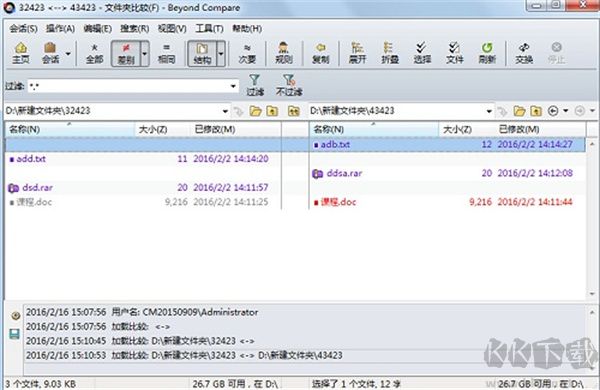Toggle the 次要 ignore-minor differences option
Viewport: 600px width, 390px height.
247,53
